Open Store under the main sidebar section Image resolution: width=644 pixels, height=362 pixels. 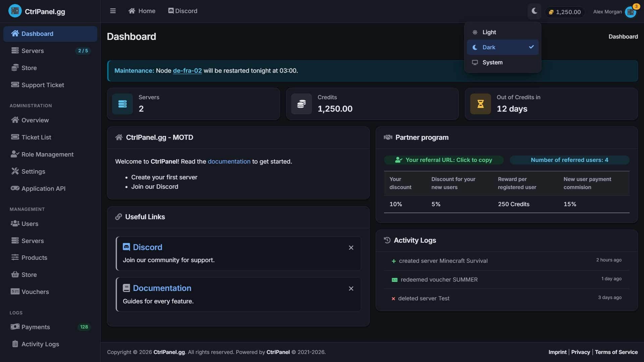point(50,68)
